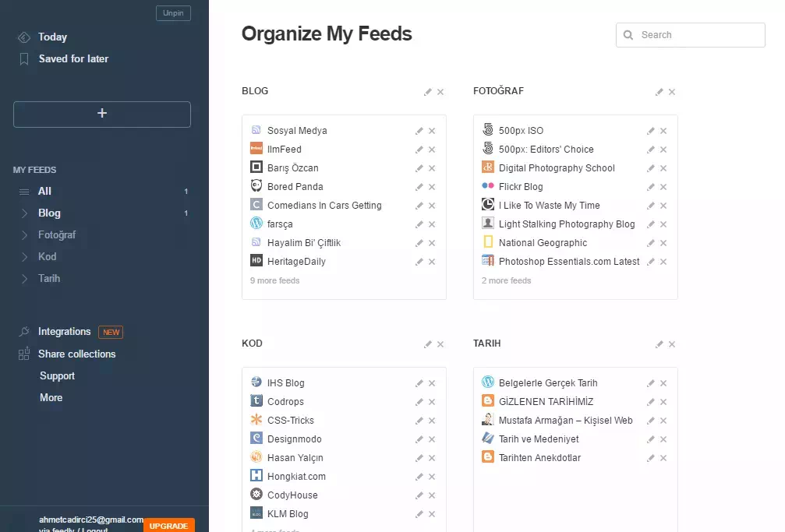Show 2 more feeds in FOTOĞRAF
The image size is (785, 532).
[x=506, y=280]
